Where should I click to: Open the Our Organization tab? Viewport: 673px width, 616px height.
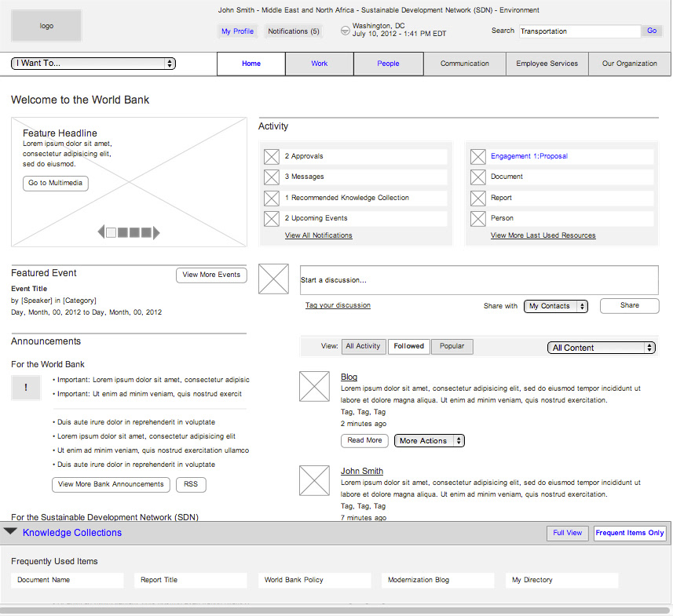pos(630,64)
